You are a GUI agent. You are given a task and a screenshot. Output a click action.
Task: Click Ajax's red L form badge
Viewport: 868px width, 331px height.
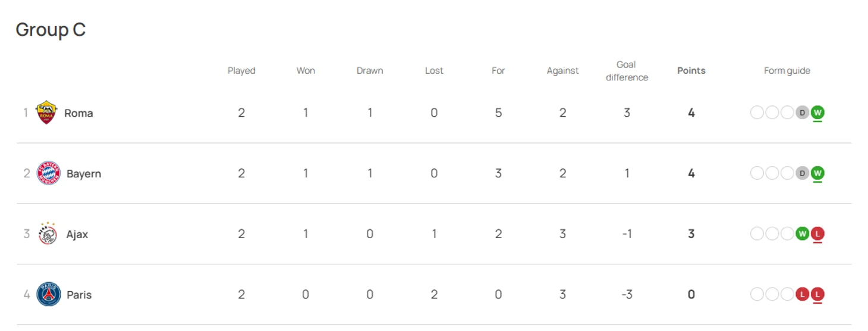coord(817,234)
